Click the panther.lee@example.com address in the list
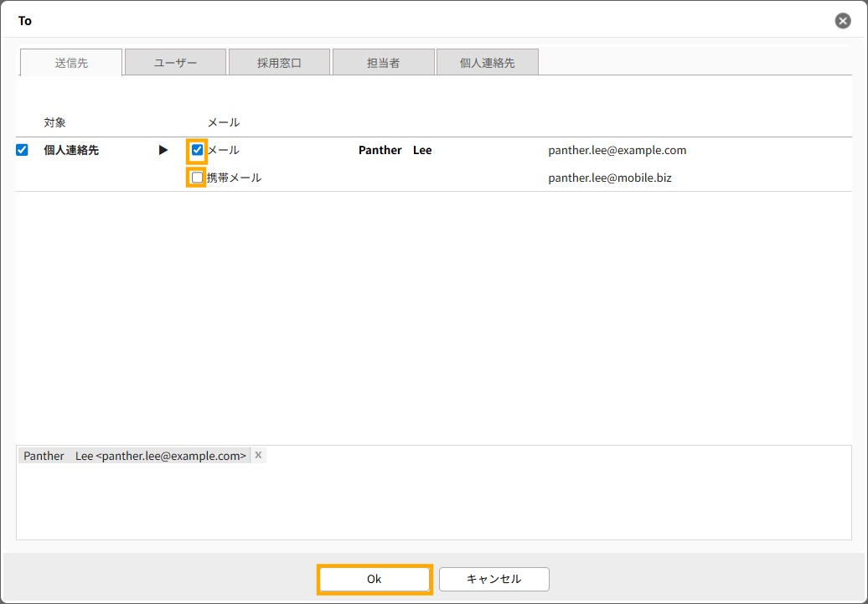The width and height of the screenshot is (868, 604). [617, 150]
